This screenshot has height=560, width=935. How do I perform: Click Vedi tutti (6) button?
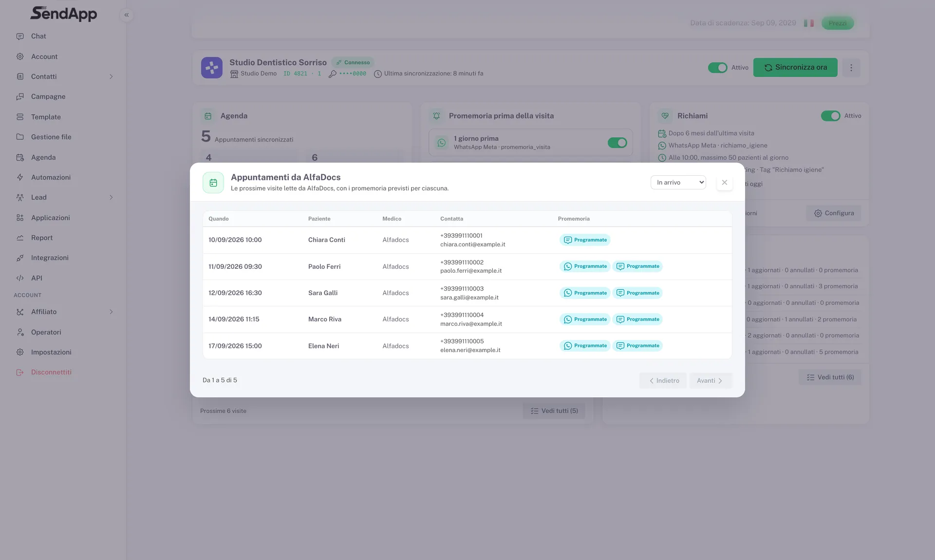tap(830, 377)
